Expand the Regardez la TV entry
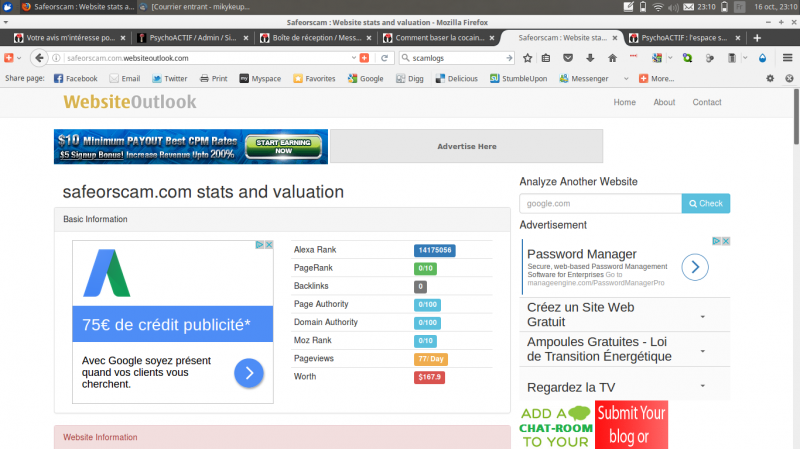800x449 pixels. click(702, 386)
